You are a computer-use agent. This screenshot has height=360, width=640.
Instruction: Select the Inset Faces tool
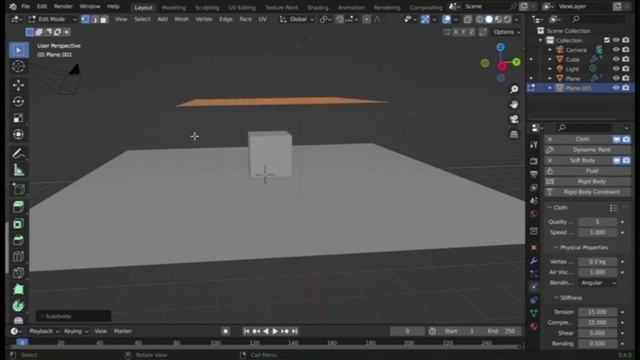[18, 223]
